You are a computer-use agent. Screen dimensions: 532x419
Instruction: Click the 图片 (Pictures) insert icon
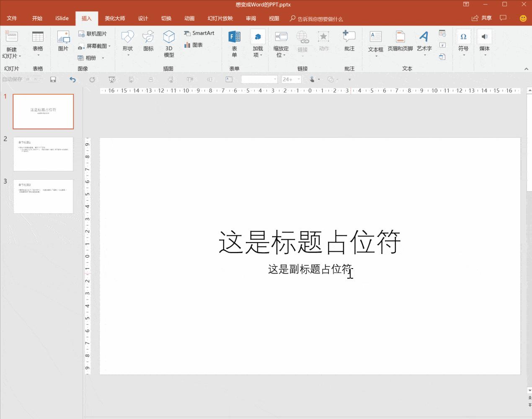pos(63,41)
